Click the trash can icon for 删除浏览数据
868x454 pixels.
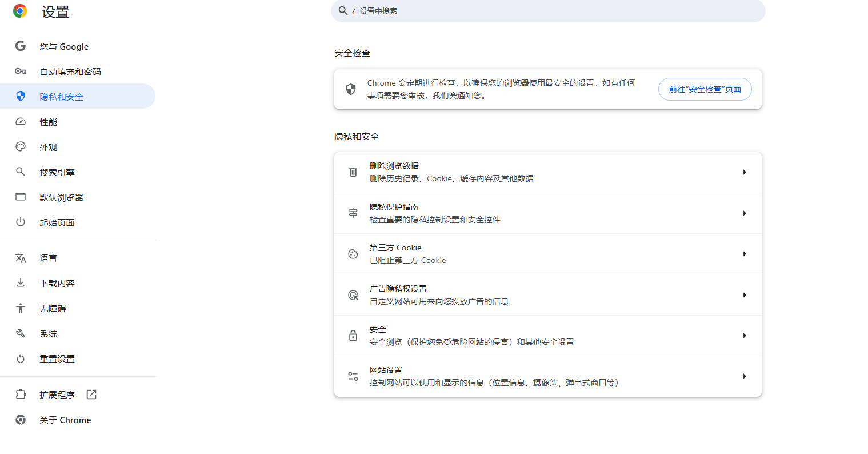(x=353, y=172)
